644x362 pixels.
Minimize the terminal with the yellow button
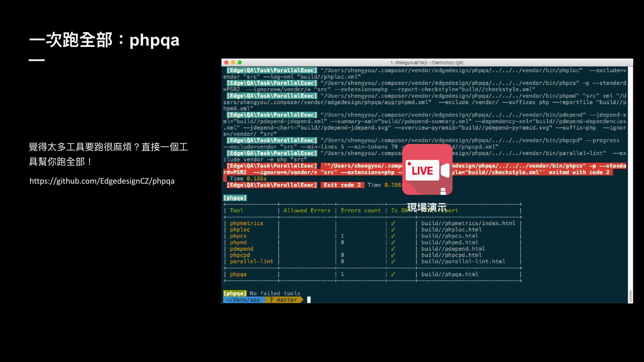[x=233, y=63]
